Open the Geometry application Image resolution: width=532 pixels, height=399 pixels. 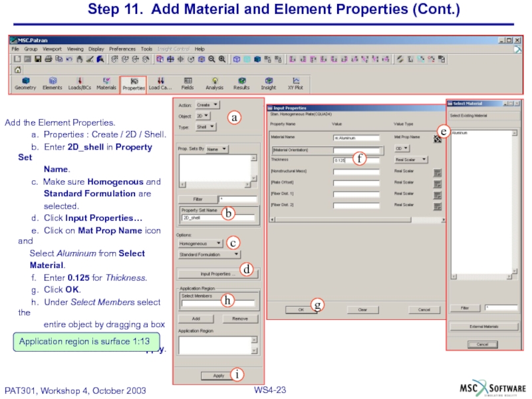click(25, 84)
